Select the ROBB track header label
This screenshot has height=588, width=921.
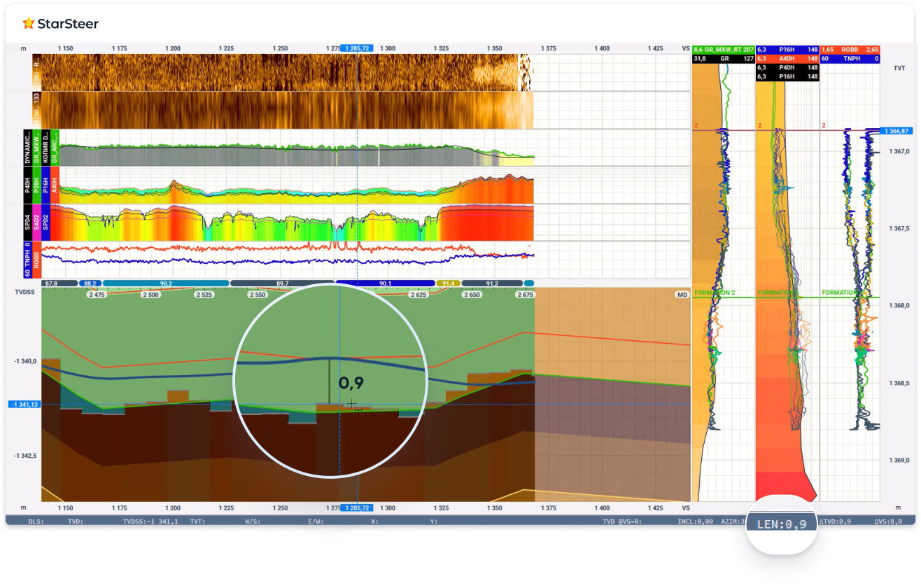(x=36, y=260)
